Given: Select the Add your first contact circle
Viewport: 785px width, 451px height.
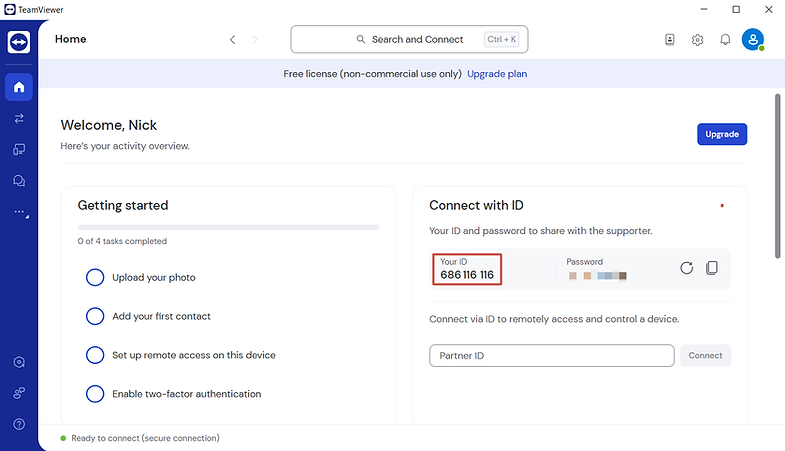Looking at the screenshot, I should [95, 316].
